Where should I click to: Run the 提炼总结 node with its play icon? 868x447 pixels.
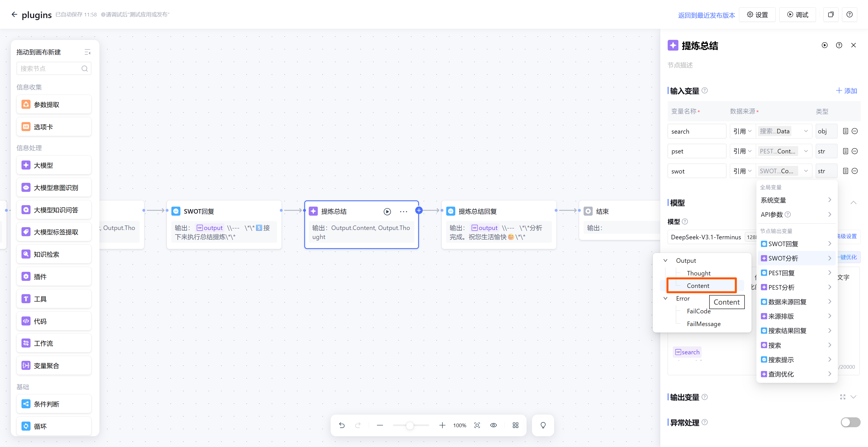(387, 212)
